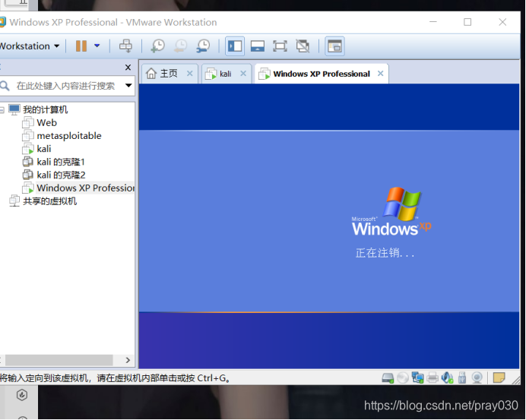
Task: Open the sound card status icon
Action: pos(447,378)
